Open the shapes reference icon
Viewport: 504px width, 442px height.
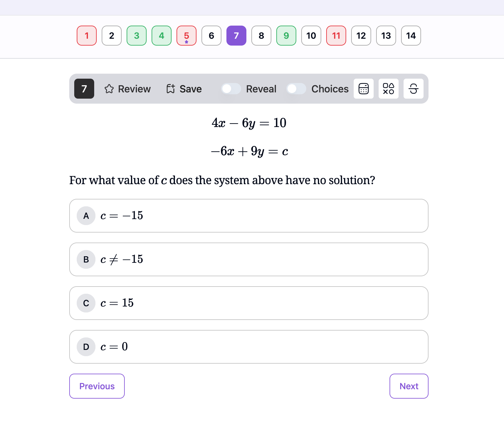[x=388, y=89]
